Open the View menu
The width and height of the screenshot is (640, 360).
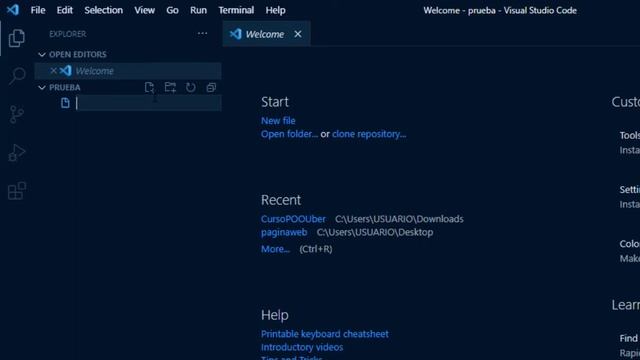pyautogui.click(x=144, y=10)
